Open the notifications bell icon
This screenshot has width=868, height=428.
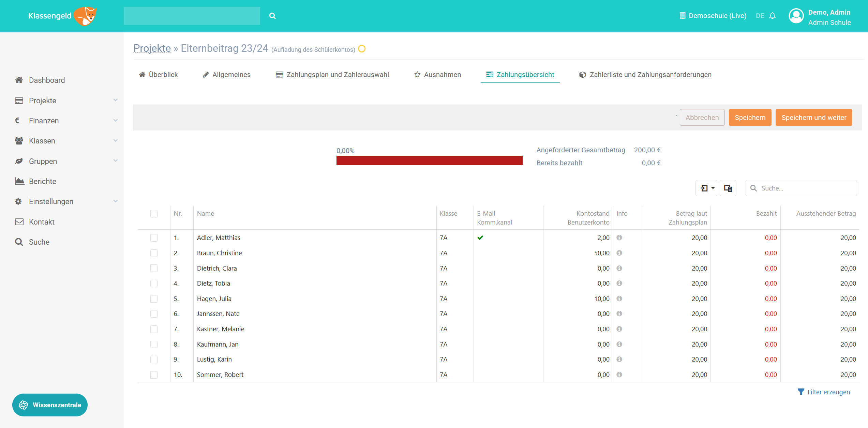point(773,16)
